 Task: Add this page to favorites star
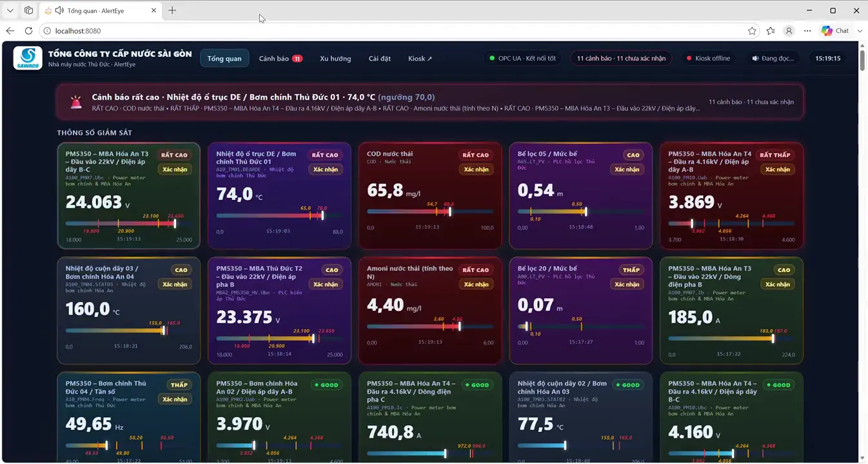tap(752, 31)
